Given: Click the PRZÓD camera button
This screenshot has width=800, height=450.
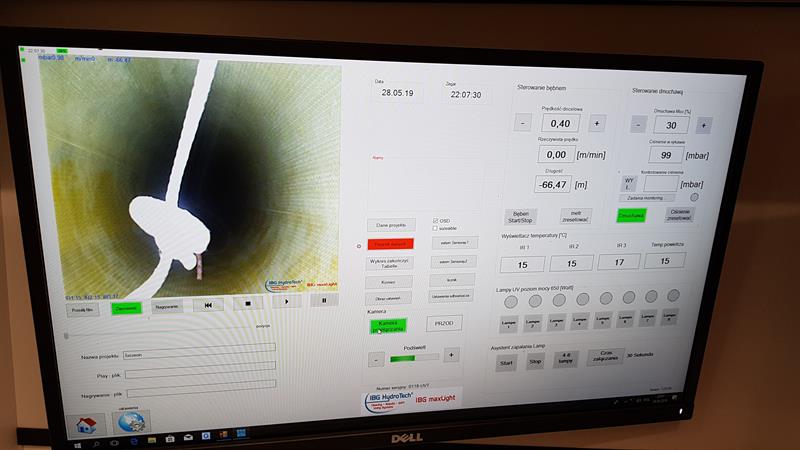Looking at the screenshot, I should 444,323.
